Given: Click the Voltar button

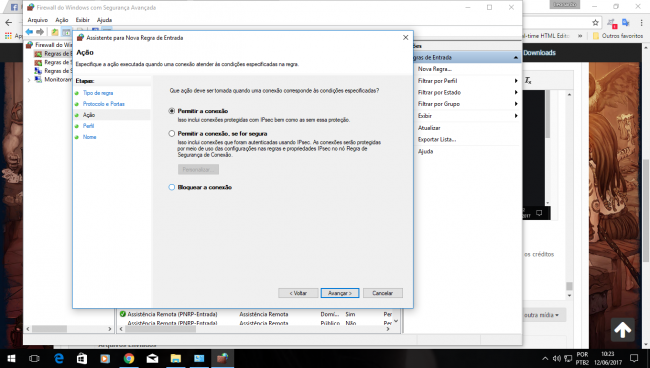Looking at the screenshot, I should [298, 293].
